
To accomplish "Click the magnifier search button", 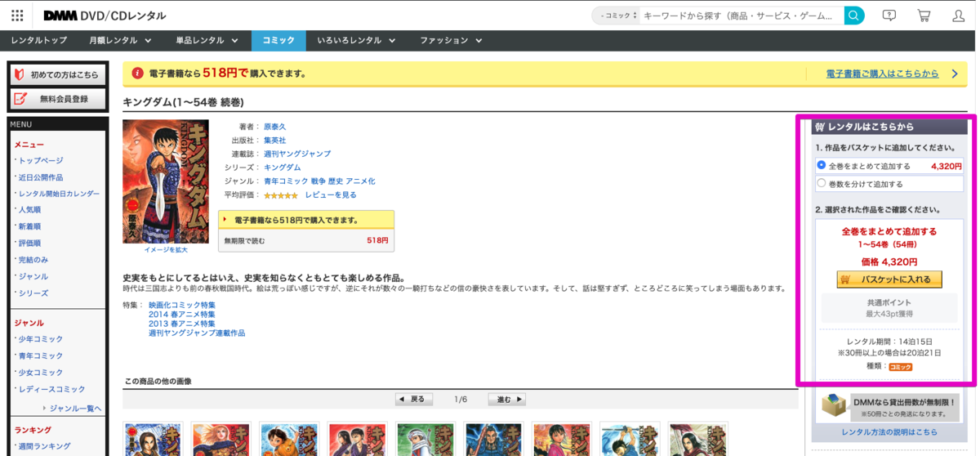I will click(854, 16).
